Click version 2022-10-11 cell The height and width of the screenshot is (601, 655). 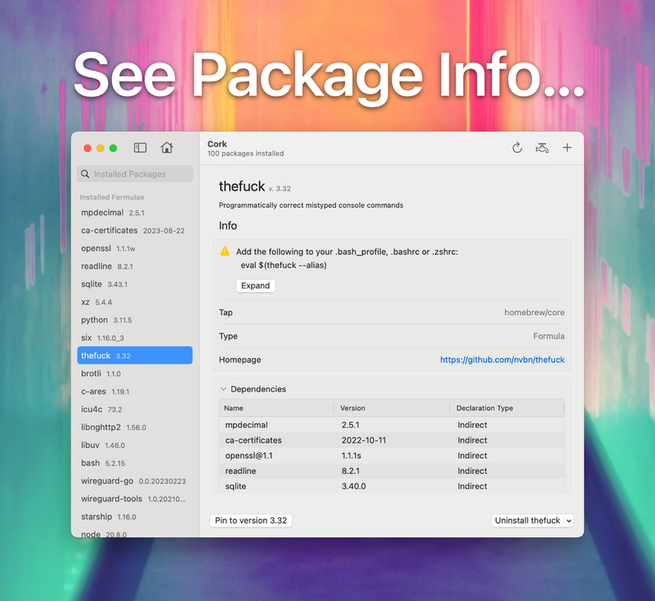tap(364, 440)
